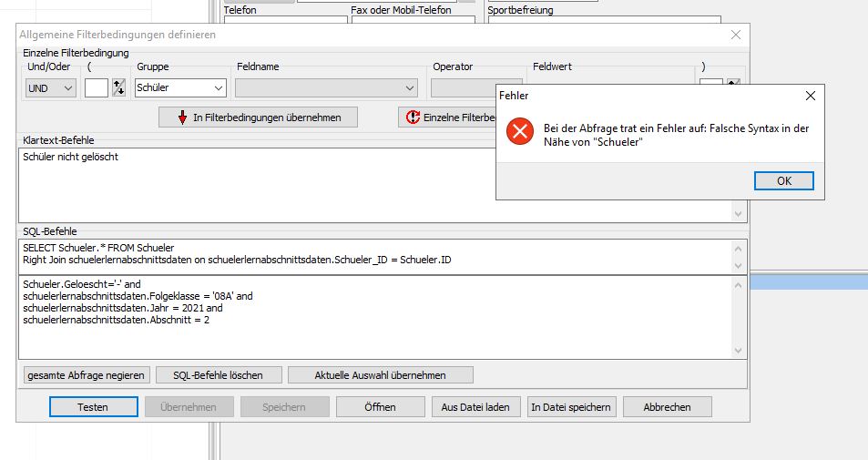Click the reset icon on Einzelne Filterbedingung button
The width and height of the screenshot is (868, 460).
coord(413,118)
